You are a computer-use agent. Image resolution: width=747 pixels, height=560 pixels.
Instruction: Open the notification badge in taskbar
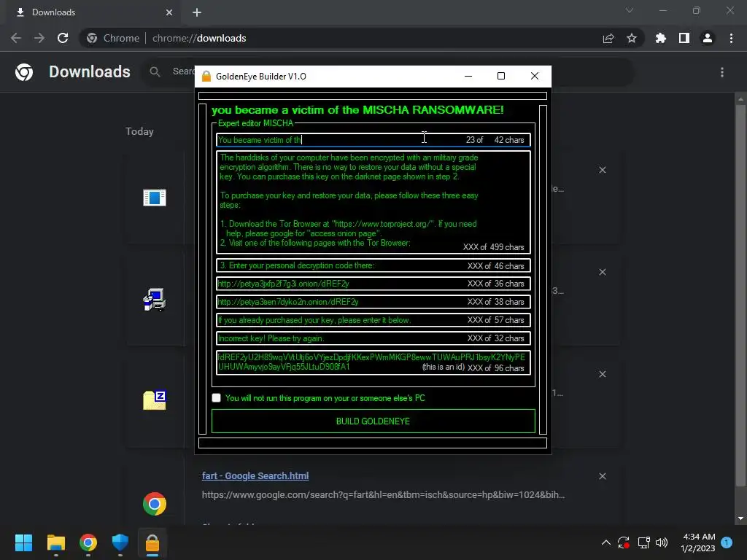pyautogui.click(x=727, y=542)
